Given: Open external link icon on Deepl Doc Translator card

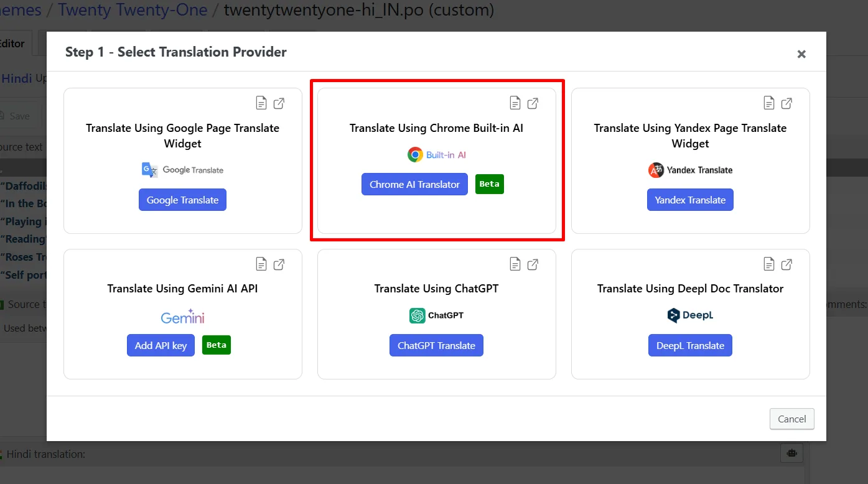Looking at the screenshot, I should 787,264.
